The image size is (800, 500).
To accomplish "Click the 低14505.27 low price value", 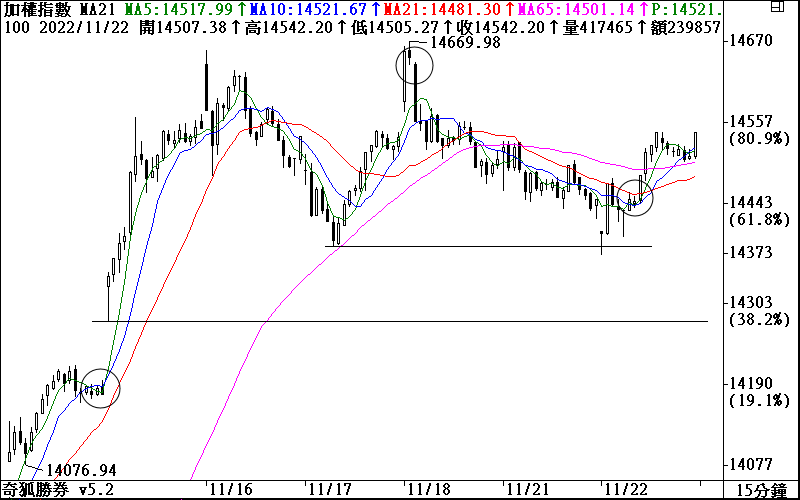I will click(394, 28).
